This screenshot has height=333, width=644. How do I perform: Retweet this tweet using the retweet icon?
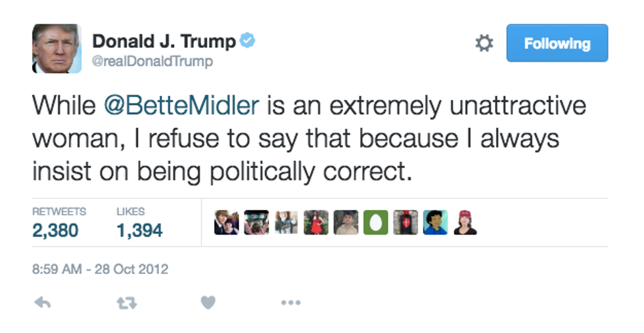click(126, 303)
